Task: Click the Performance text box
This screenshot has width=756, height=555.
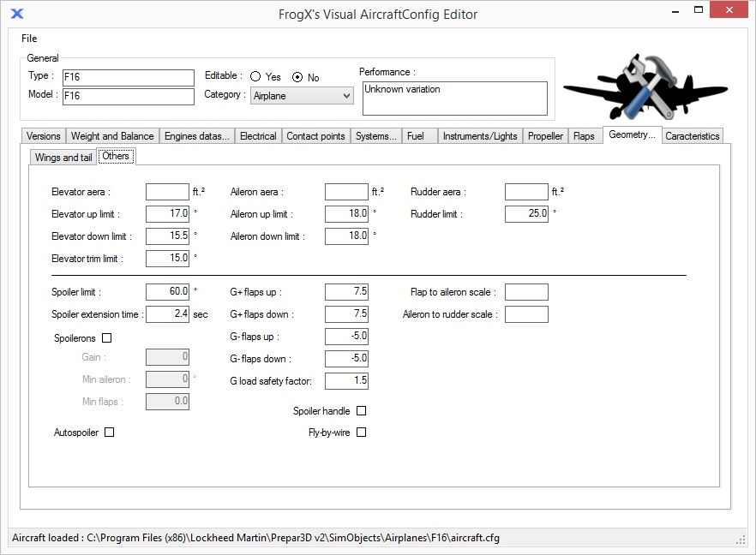Action: tap(454, 98)
